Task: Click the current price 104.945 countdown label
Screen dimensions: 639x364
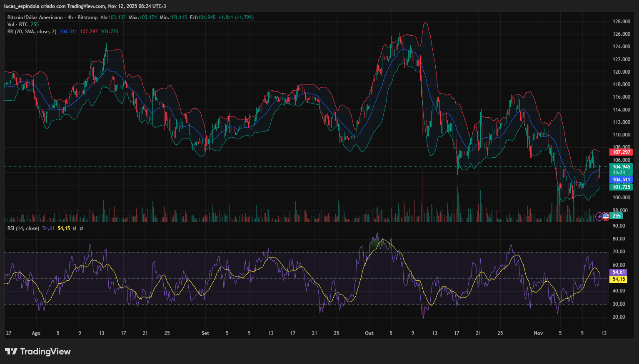Action: [621, 169]
